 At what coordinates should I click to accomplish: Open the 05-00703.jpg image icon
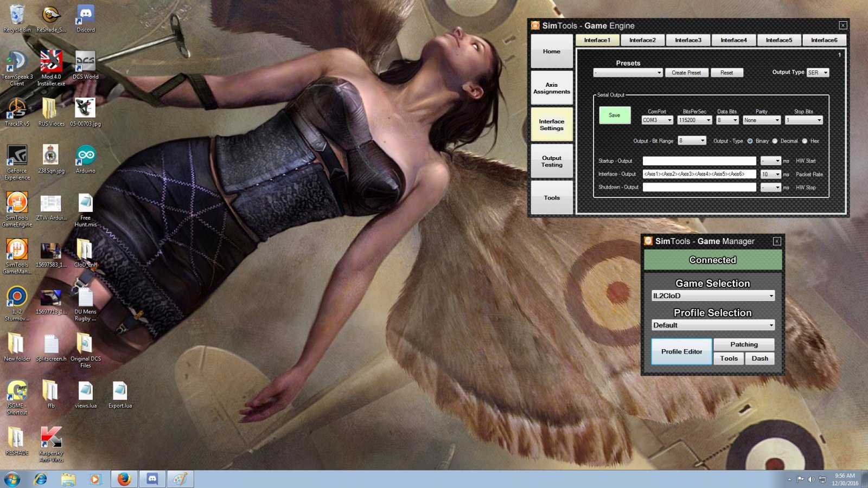tap(86, 112)
